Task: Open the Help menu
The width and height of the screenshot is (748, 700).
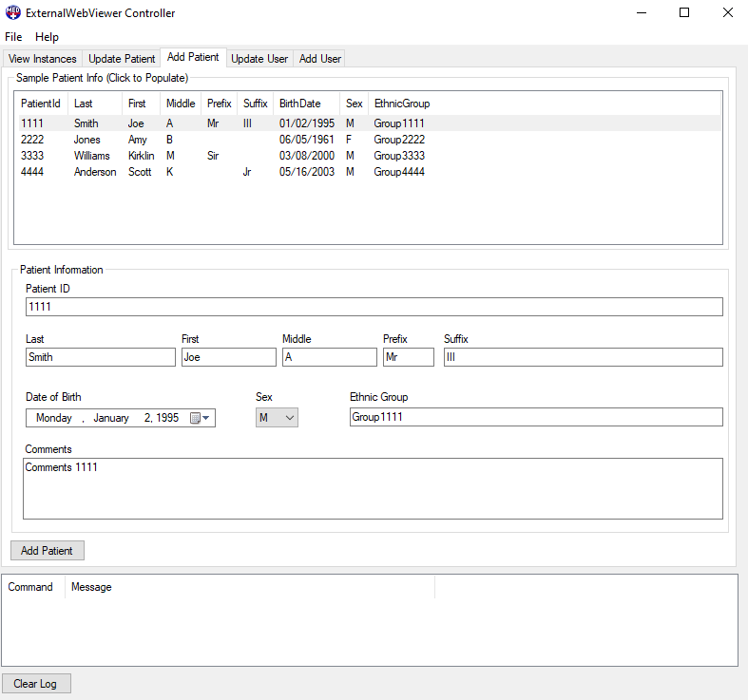Action: click(x=47, y=37)
